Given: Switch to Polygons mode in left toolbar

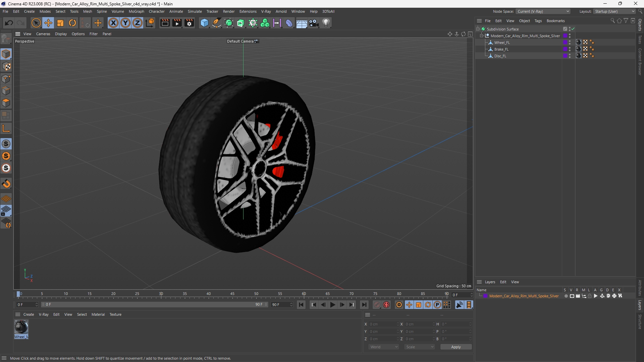Looking at the screenshot, I should point(6,103).
